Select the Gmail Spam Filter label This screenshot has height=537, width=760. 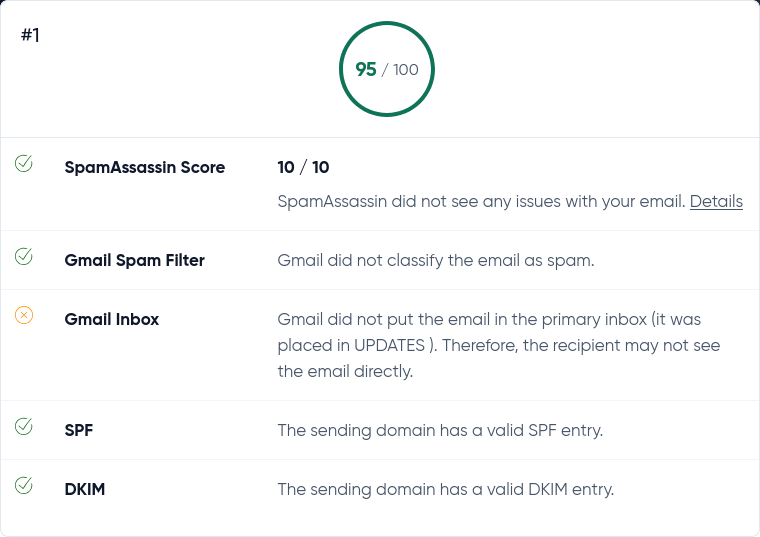pyautogui.click(x=134, y=260)
